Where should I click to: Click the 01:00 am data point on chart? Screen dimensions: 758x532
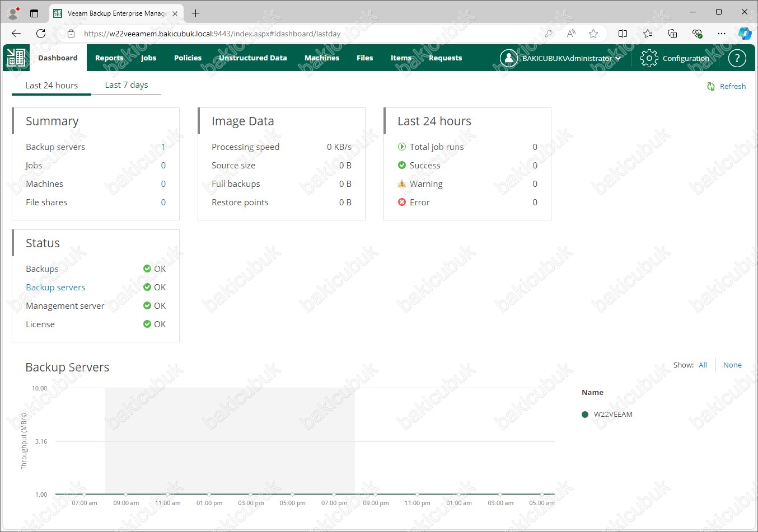(x=458, y=495)
